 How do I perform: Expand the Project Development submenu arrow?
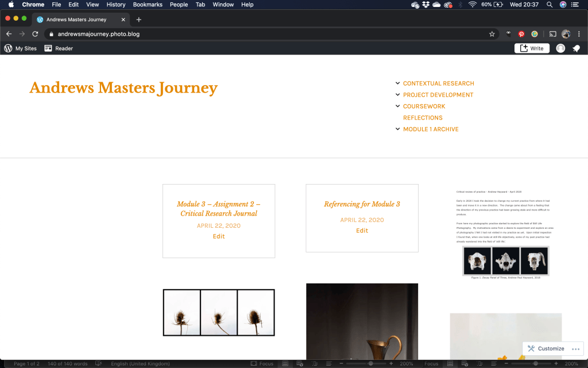(398, 95)
